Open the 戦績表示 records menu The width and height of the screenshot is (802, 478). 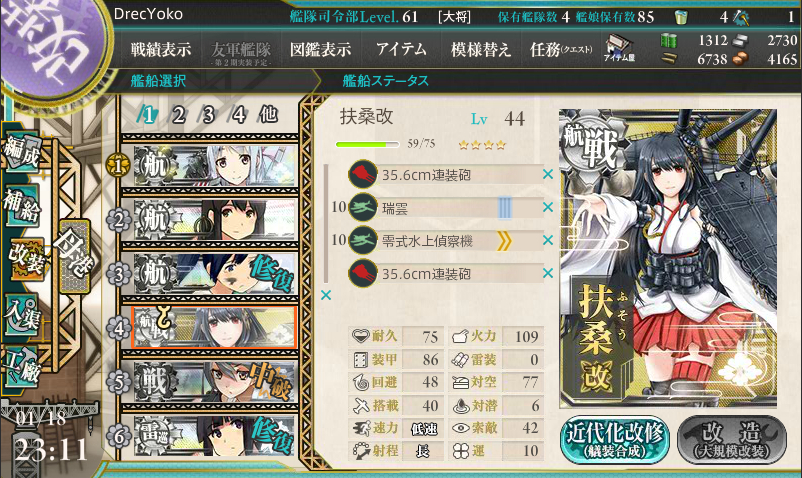click(x=161, y=50)
